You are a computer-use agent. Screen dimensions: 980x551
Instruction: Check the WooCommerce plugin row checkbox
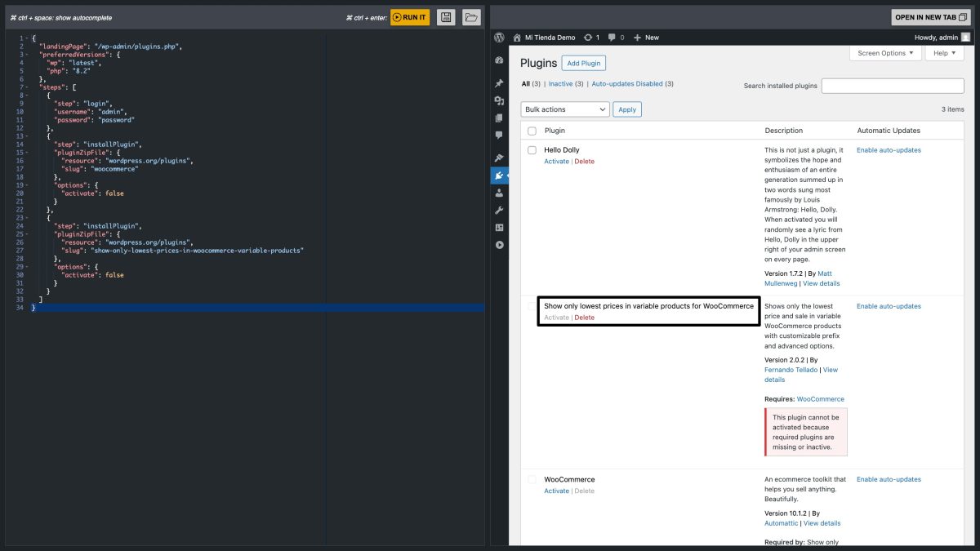coord(532,479)
